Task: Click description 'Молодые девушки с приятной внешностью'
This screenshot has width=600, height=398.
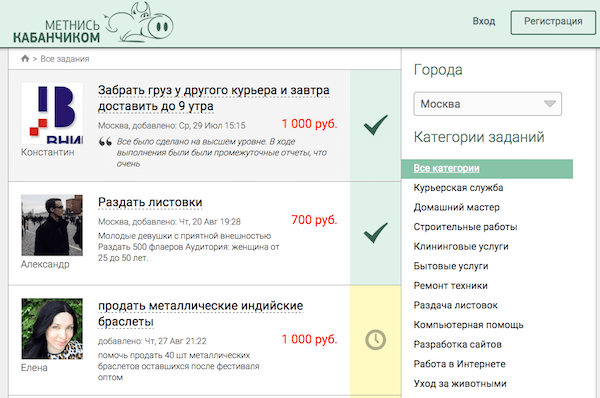Action: pyautogui.click(x=184, y=236)
